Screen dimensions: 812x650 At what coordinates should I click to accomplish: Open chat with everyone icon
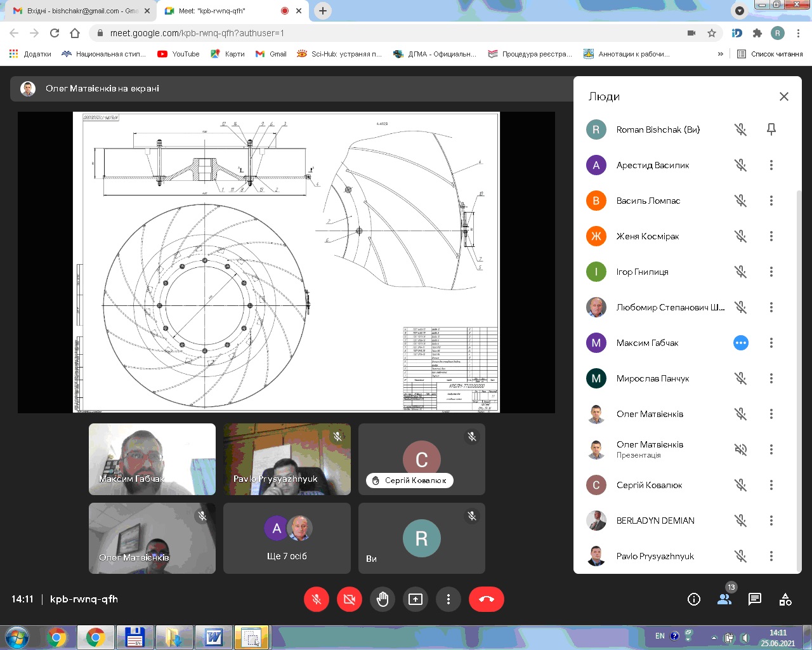[x=754, y=599]
